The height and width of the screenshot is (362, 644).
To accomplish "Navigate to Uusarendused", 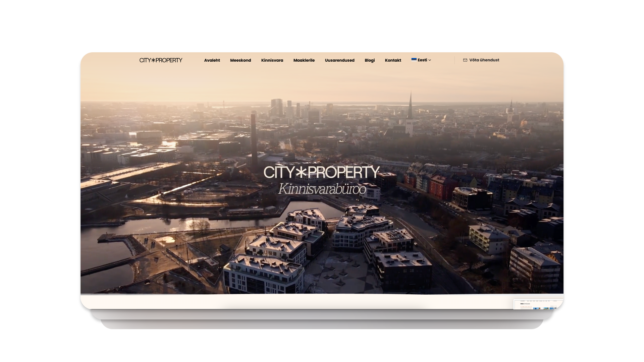I will pyautogui.click(x=339, y=60).
